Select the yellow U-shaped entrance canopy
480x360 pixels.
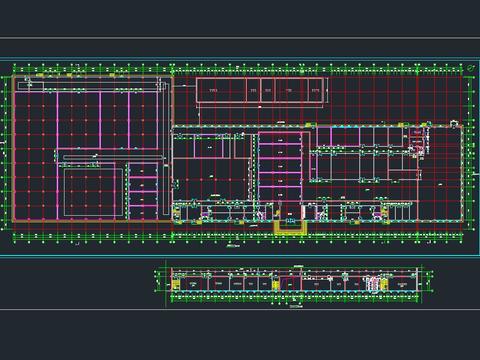pyautogui.click(x=290, y=228)
